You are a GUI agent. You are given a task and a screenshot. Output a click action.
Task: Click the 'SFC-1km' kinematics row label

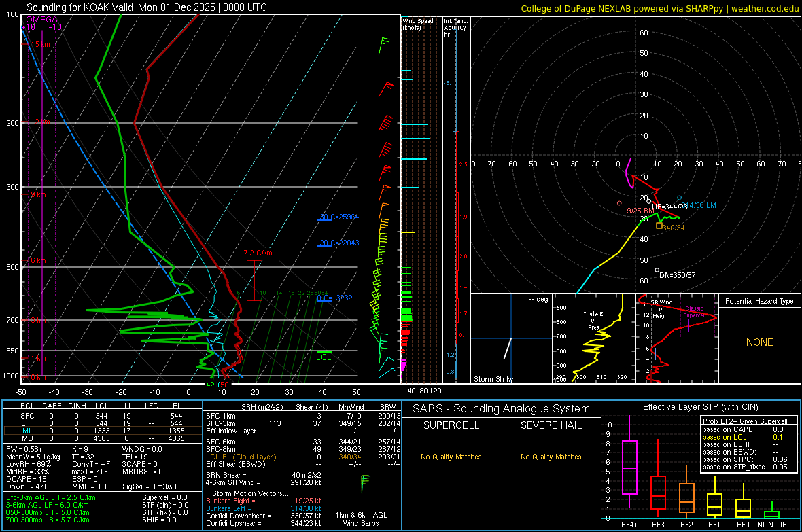220,416
